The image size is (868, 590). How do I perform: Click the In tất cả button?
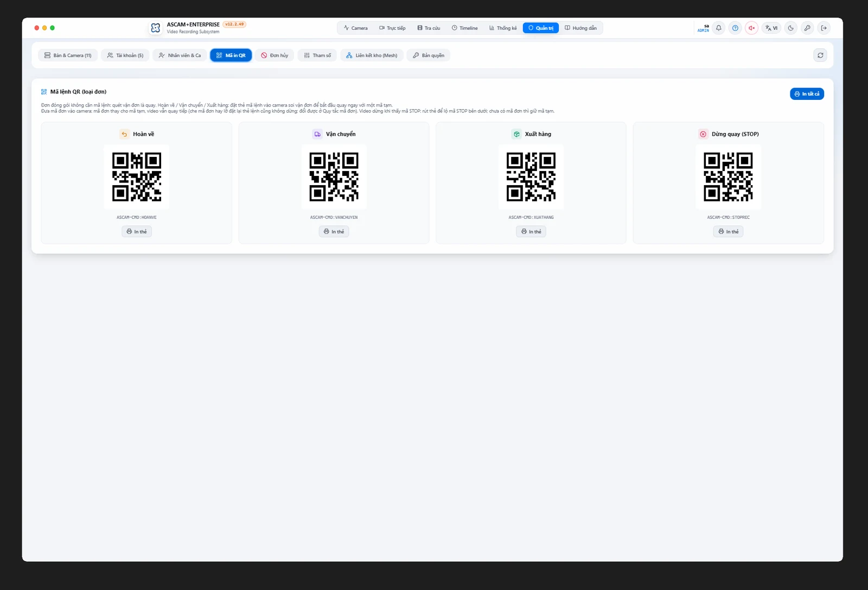pyautogui.click(x=807, y=94)
